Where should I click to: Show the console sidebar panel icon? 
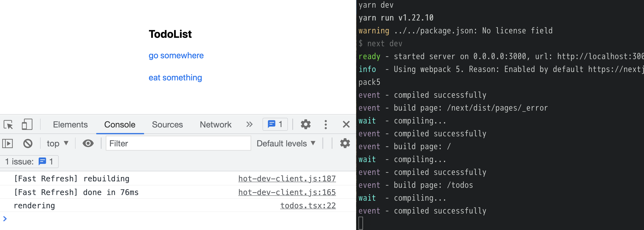pyautogui.click(x=7, y=143)
